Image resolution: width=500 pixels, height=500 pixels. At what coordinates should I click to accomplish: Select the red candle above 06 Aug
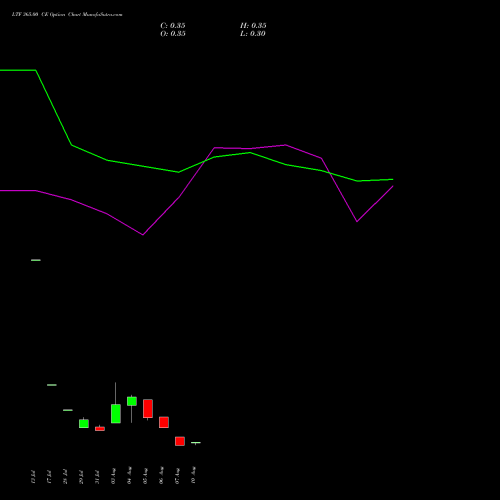[x=164, y=422]
